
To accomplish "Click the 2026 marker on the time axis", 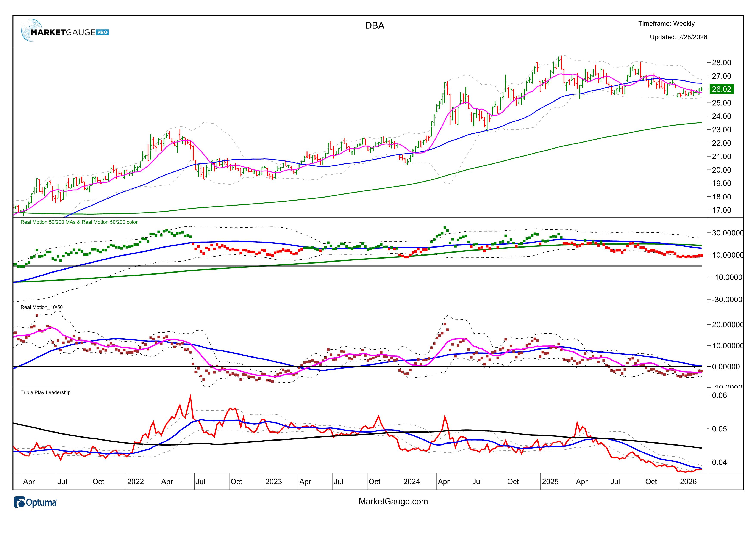I will [x=688, y=482].
